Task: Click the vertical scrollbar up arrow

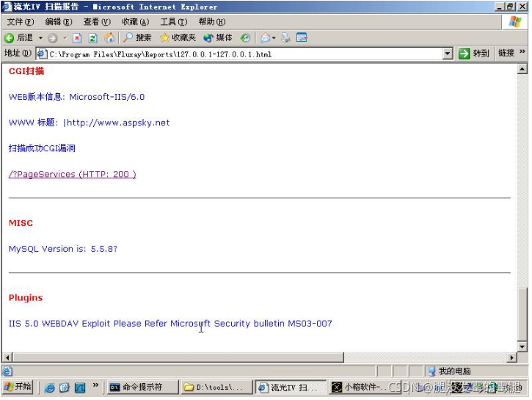Action: (522, 69)
